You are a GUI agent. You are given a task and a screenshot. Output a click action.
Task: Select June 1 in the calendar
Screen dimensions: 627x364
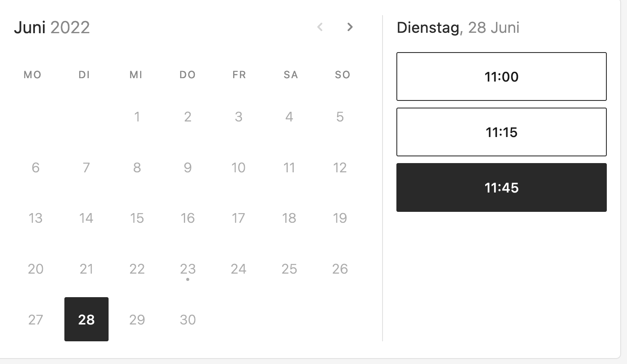click(x=137, y=117)
